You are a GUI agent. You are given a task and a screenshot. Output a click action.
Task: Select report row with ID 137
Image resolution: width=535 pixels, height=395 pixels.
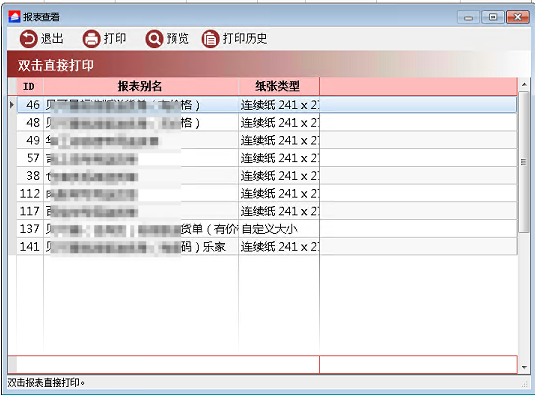pyautogui.click(x=266, y=229)
